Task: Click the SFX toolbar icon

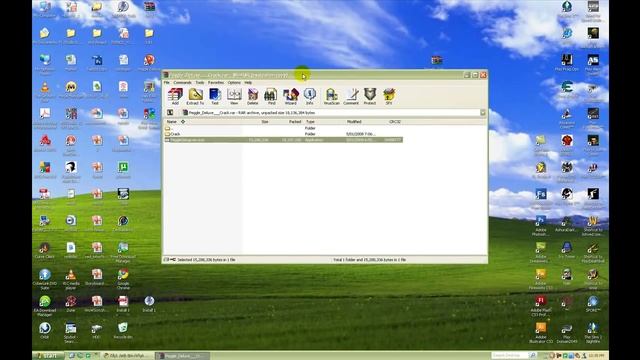Action: 389,96
